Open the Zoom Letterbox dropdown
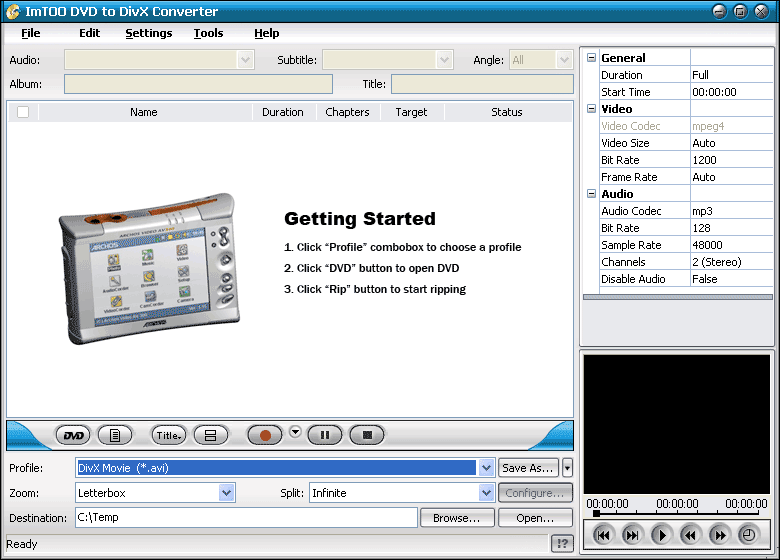 pyautogui.click(x=226, y=493)
